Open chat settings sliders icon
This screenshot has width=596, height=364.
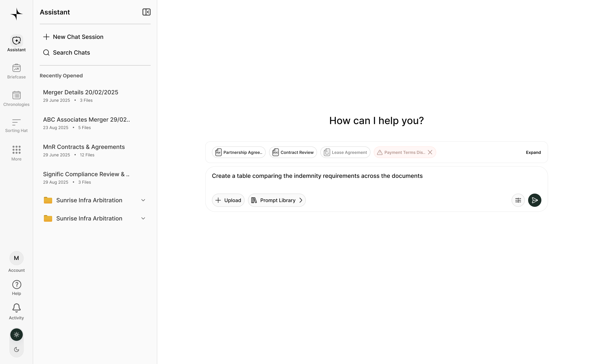click(518, 200)
